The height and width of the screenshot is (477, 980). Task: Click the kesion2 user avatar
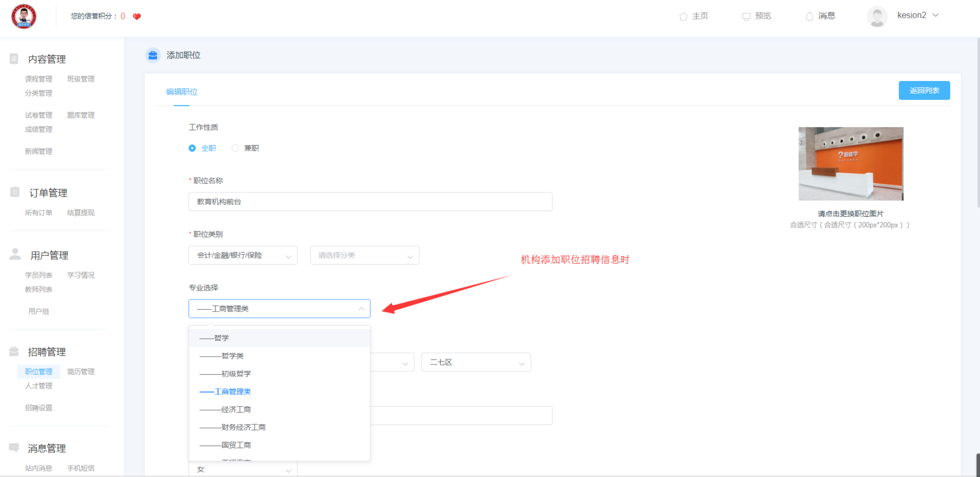pyautogui.click(x=877, y=17)
